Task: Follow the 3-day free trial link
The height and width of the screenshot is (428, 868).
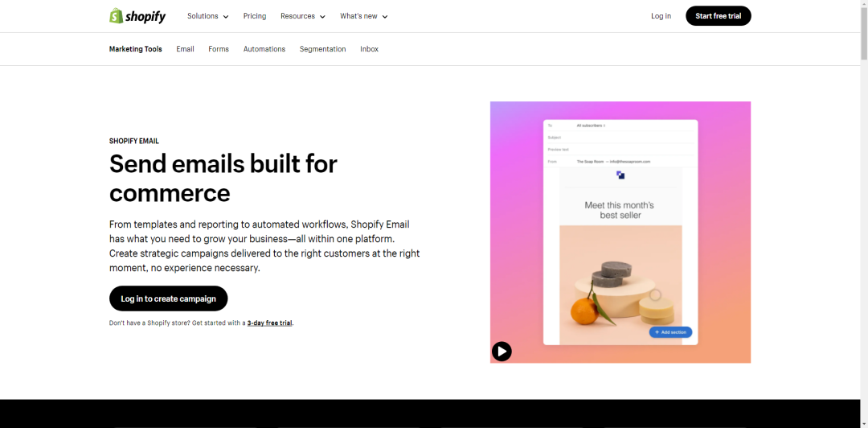Action: (269, 323)
